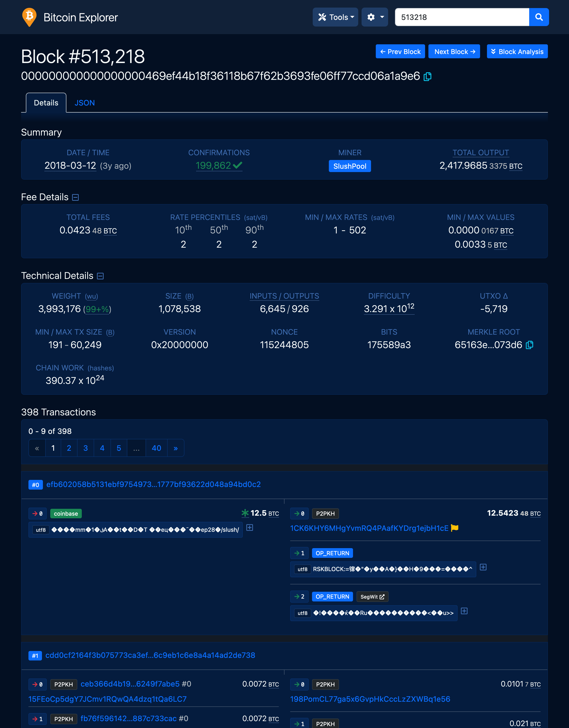Collapse the Fee Details section
Screen dimensions: 569x728
click(x=76, y=197)
